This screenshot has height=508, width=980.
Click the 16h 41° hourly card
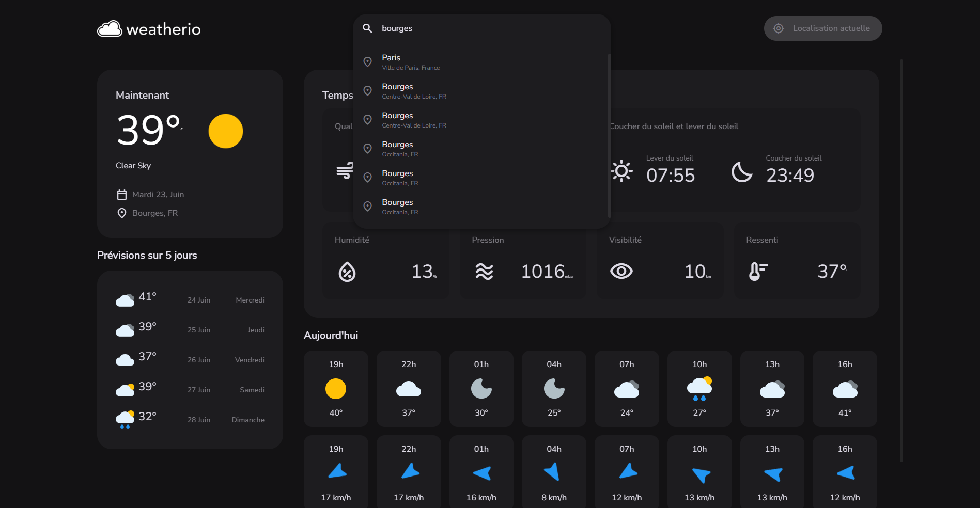pyautogui.click(x=845, y=389)
